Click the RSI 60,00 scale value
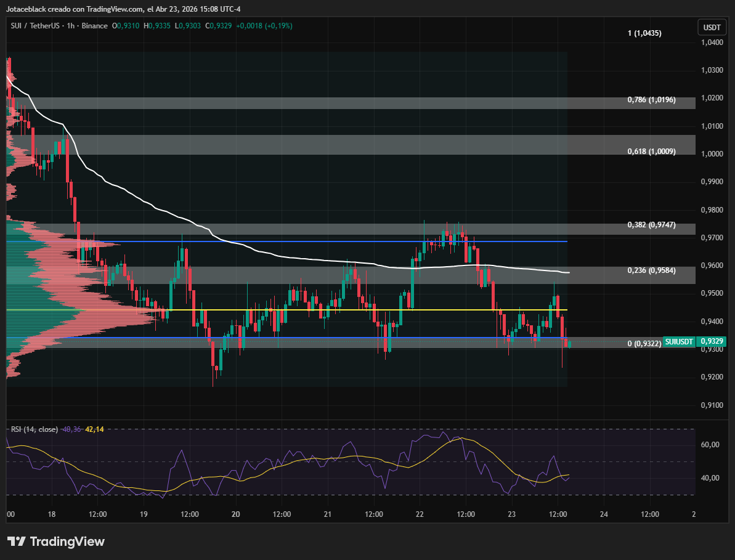The width and height of the screenshot is (735, 560). (x=712, y=445)
